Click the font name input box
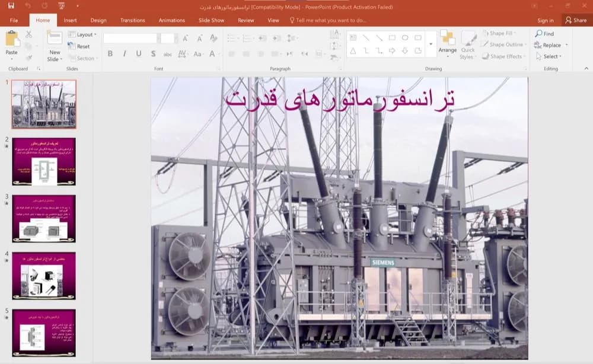Viewport: 593px width, 364px height. [x=130, y=38]
